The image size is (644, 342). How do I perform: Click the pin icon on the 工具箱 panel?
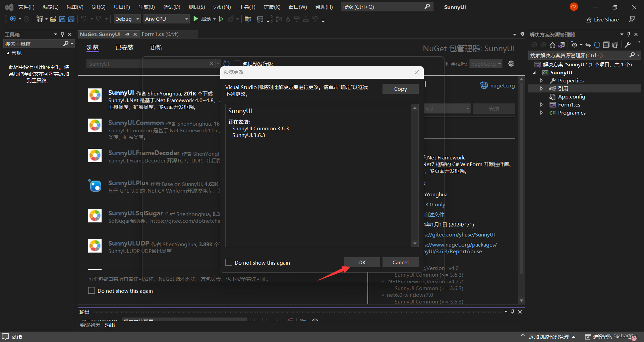coord(62,34)
